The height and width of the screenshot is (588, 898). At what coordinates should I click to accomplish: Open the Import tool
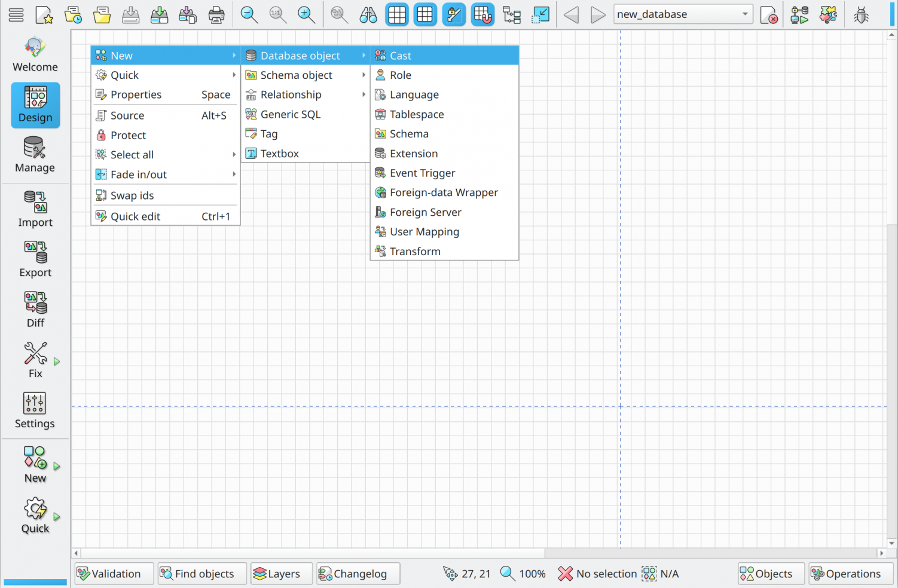click(x=35, y=209)
